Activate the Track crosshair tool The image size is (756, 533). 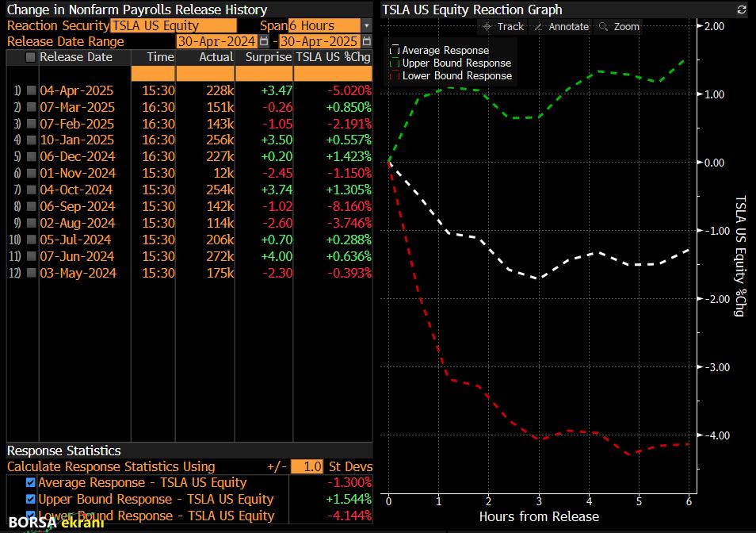[503, 26]
